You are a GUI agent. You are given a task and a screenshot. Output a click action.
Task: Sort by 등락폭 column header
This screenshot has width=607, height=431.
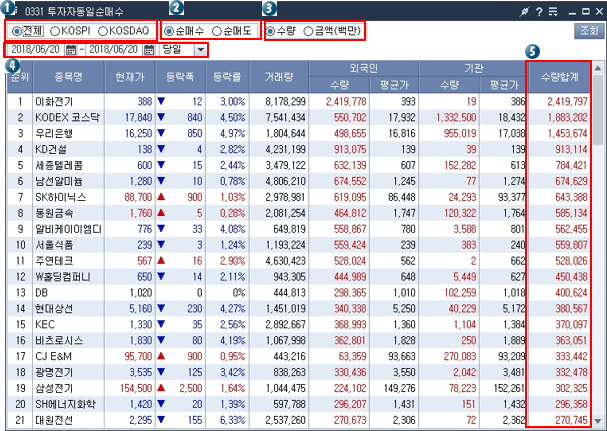click(x=180, y=77)
